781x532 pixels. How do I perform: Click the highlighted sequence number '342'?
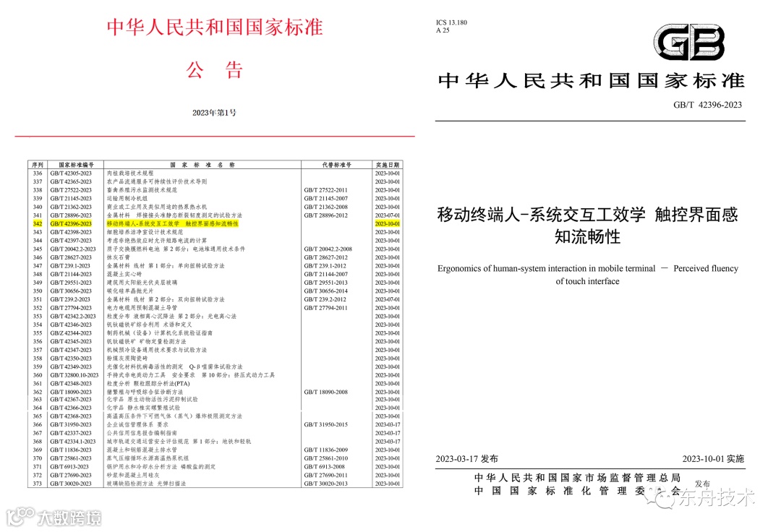coord(38,224)
